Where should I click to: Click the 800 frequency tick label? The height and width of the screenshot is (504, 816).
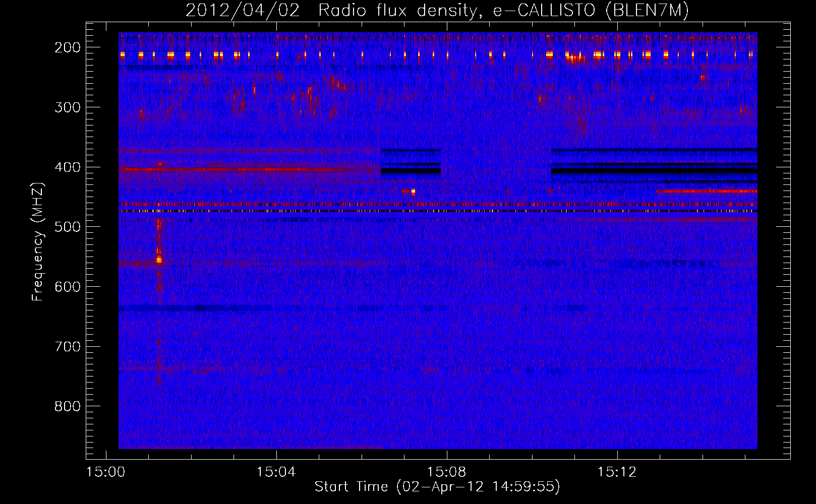(x=68, y=406)
